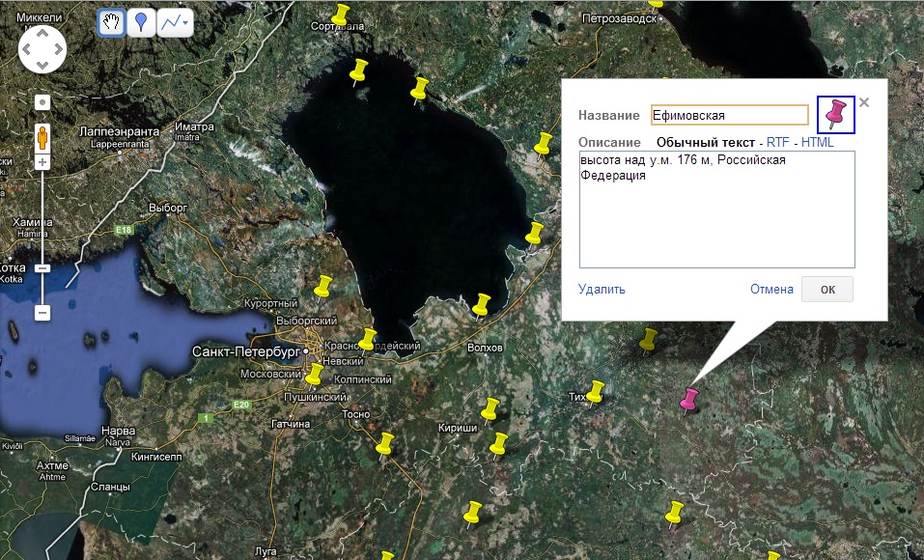Switch description to HTML mode
This screenshot has width=924, height=560.
(x=818, y=143)
